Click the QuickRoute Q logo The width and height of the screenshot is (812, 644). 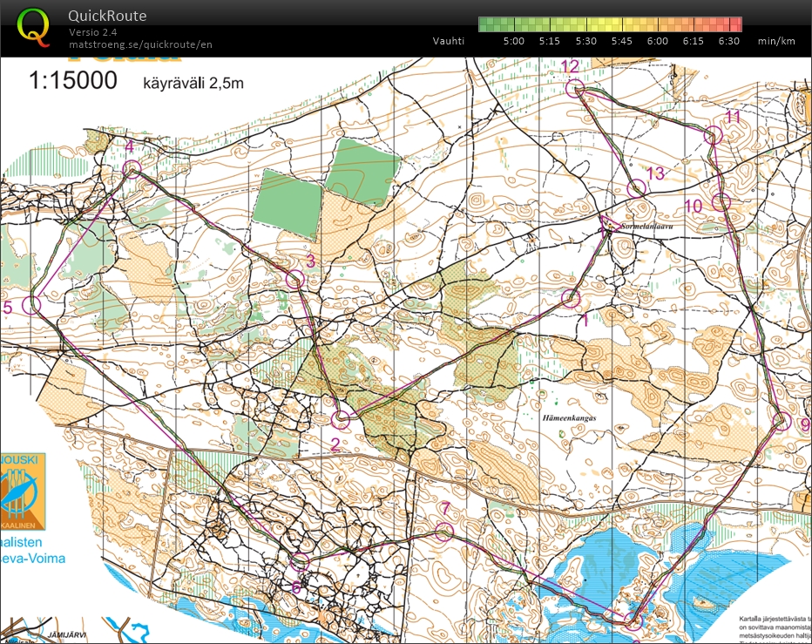click(34, 25)
